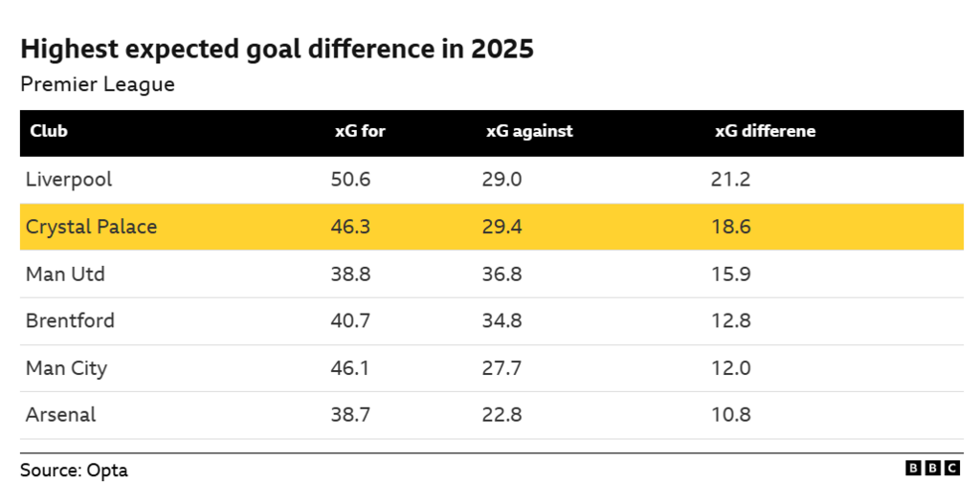Image resolution: width=980 pixels, height=504 pixels.
Task: Click Man Utd's xG against value 36.8
Action: pos(501,274)
